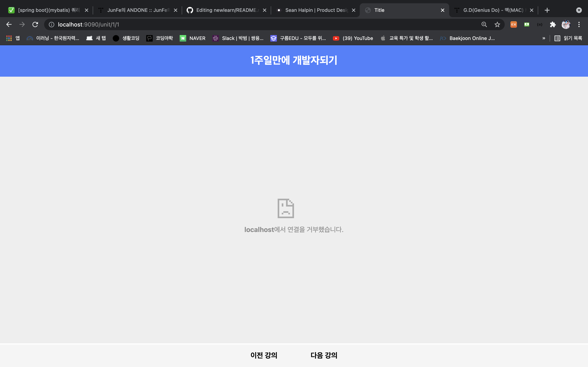Screen dimensions: 588x367
Task: Click the zoom magnifier icon in address bar
Action: [x=484, y=24]
